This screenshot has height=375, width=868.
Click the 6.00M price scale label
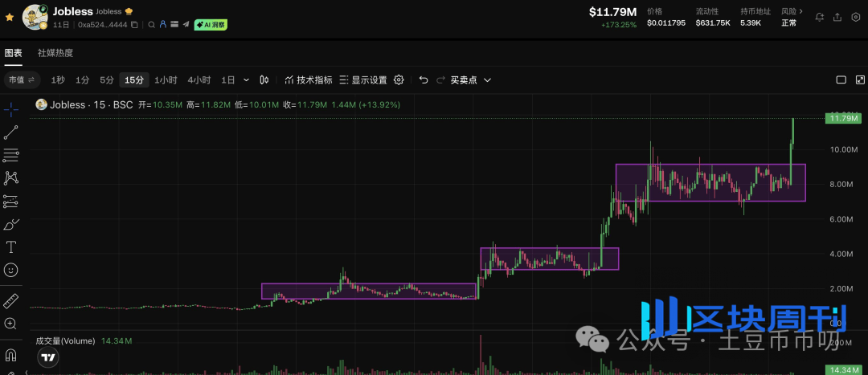(x=843, y=219)
